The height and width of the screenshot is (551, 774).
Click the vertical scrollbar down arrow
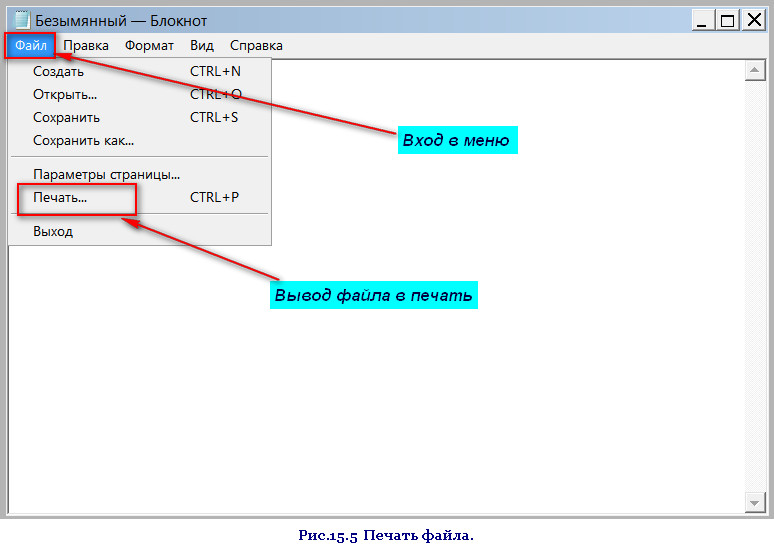756,501
